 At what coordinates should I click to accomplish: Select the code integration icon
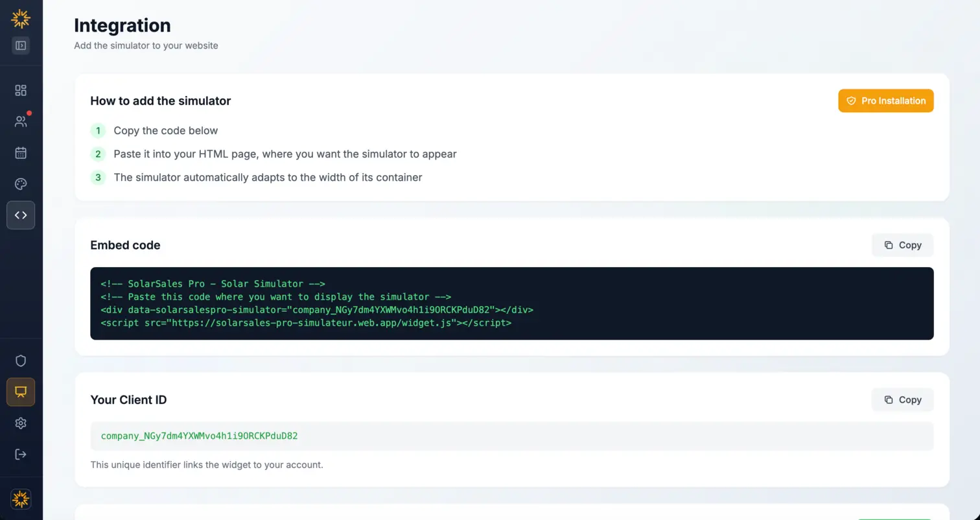click(21, 215)
